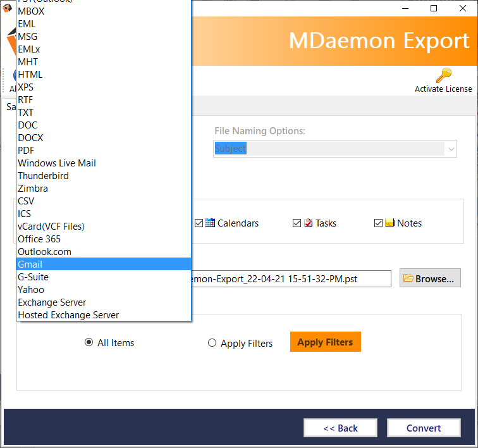Select Office 365 option

point(104,239)
